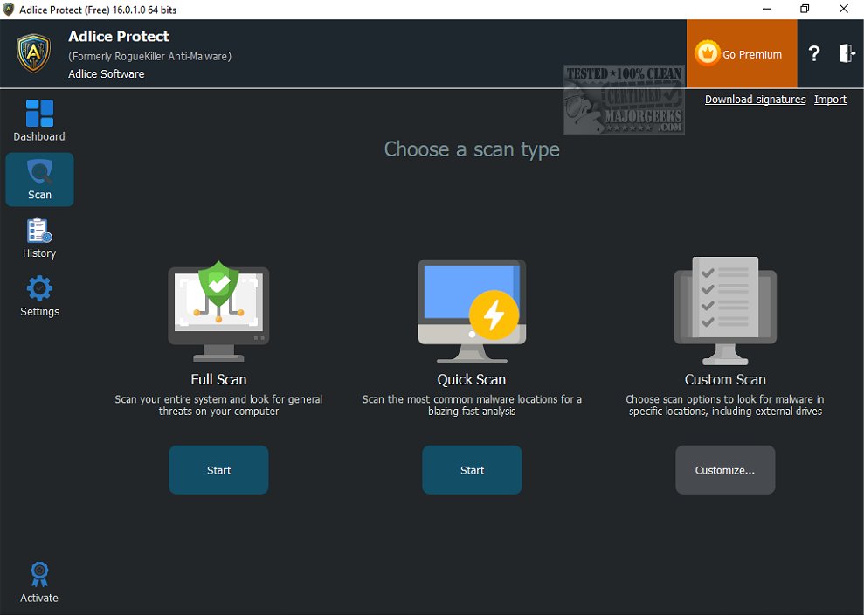Click the Quick Scan lightning monitor illustration
The width and height of the screenshot is (864, 616).
pyautogui.click(x=473, y=311)
